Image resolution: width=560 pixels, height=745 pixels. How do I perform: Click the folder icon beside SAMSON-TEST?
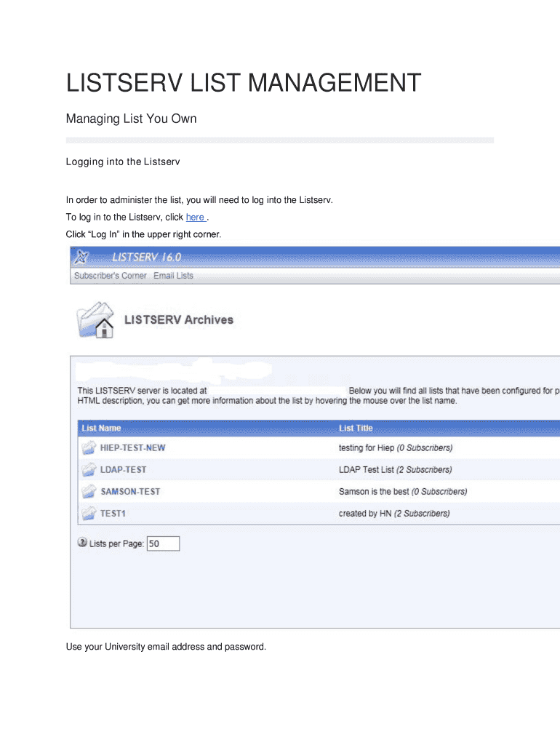coord(89,491)
